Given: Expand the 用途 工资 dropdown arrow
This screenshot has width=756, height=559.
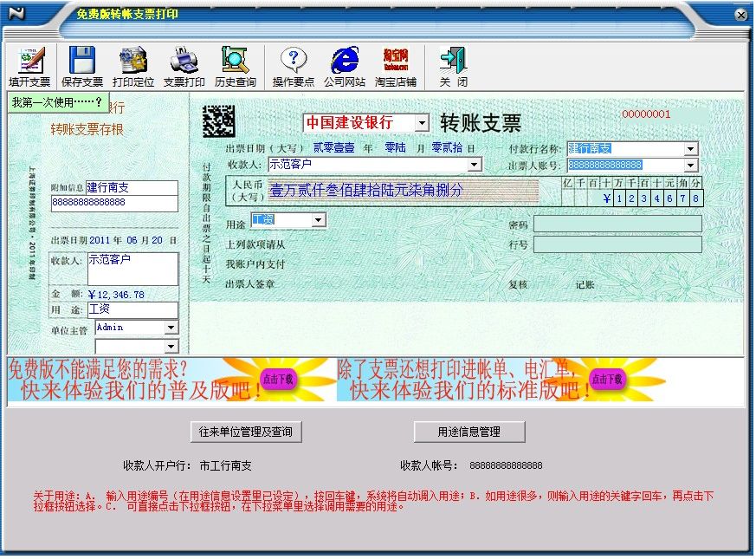Looking at the screenshot, I should (x=318, y=220).
